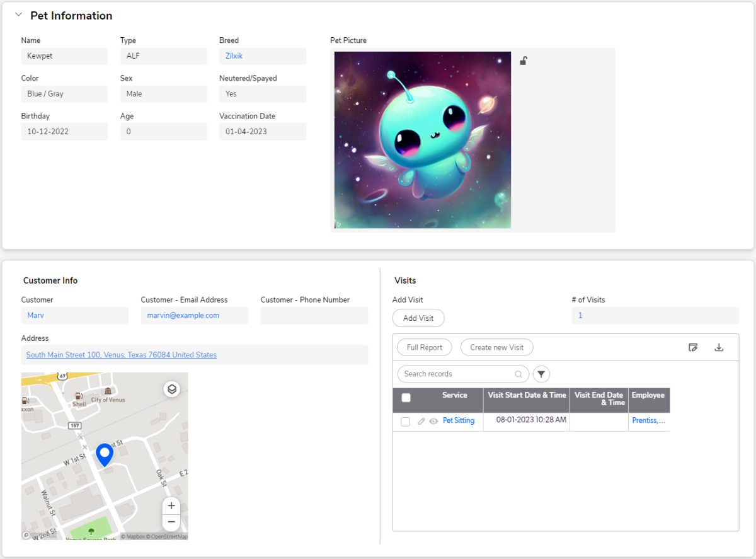Select the Pet Sitting row checkbox
This screenshot has width=756, height=559.
[406, 422]
